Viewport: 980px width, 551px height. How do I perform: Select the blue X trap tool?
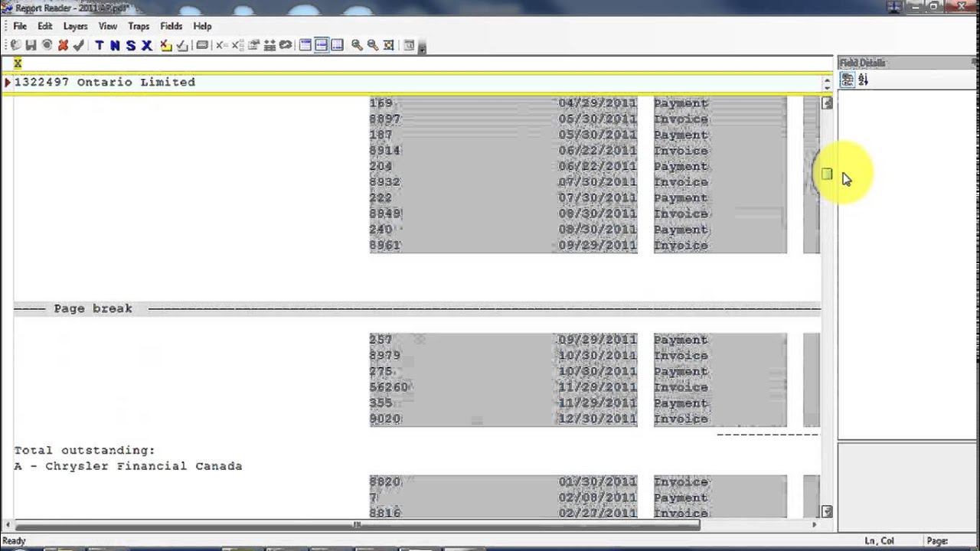pyautogui.click(x=146, y=45)
